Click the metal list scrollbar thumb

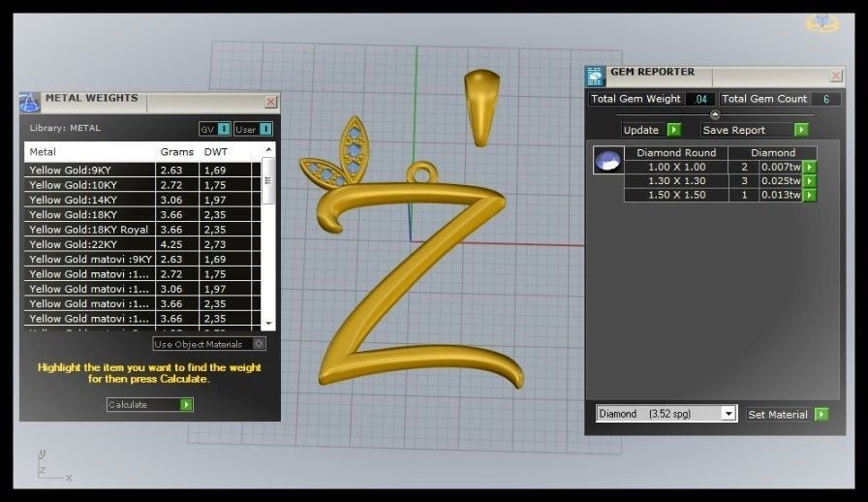268,180
